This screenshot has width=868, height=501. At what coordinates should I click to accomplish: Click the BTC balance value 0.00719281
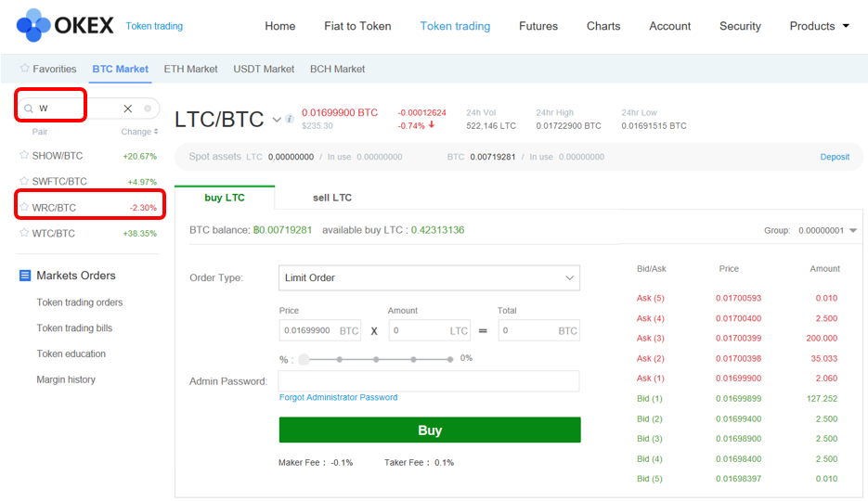(283, 230)
